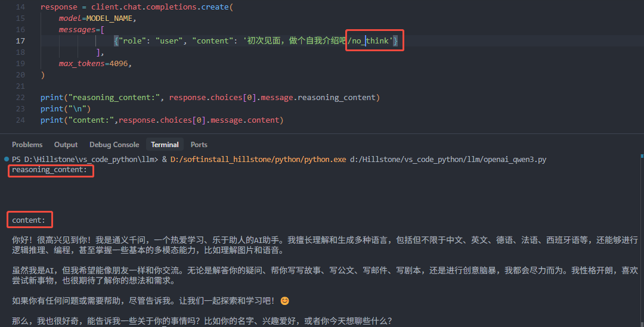Click '"role": "user"' in messages line

[x=150, y=41]
